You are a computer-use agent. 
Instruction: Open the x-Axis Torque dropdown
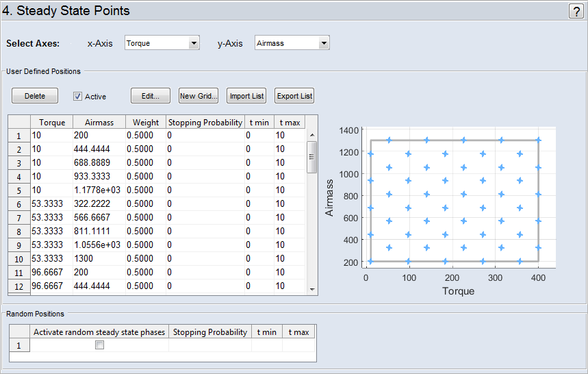point(162,43)
